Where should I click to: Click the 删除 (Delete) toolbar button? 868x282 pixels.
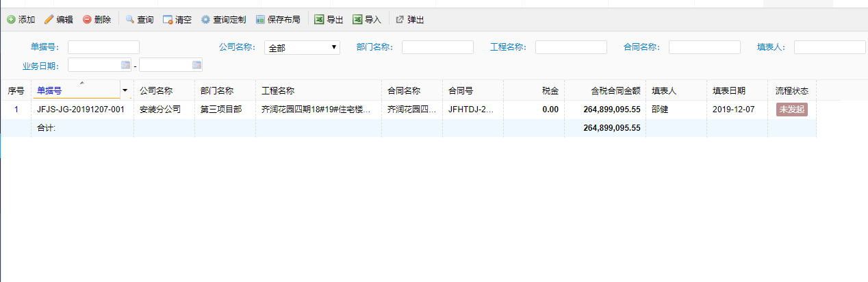(x=97, y=20)
